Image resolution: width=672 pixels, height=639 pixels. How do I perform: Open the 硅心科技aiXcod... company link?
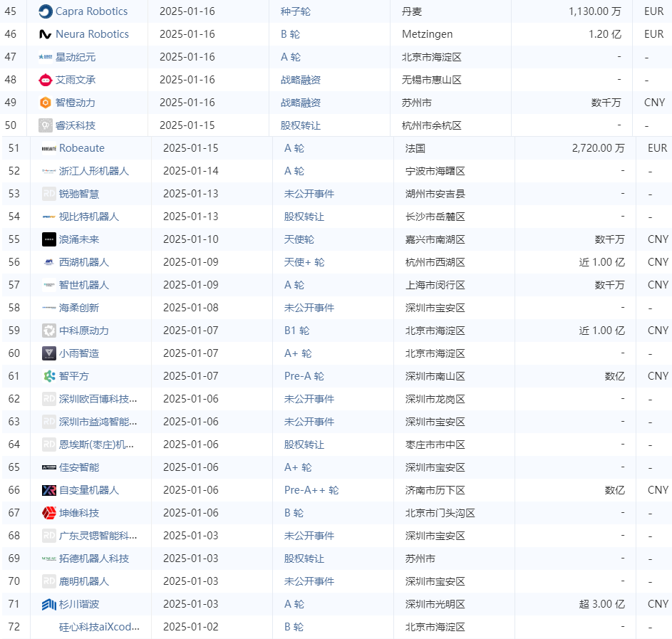pyautogui.click(x=99, y=627)
